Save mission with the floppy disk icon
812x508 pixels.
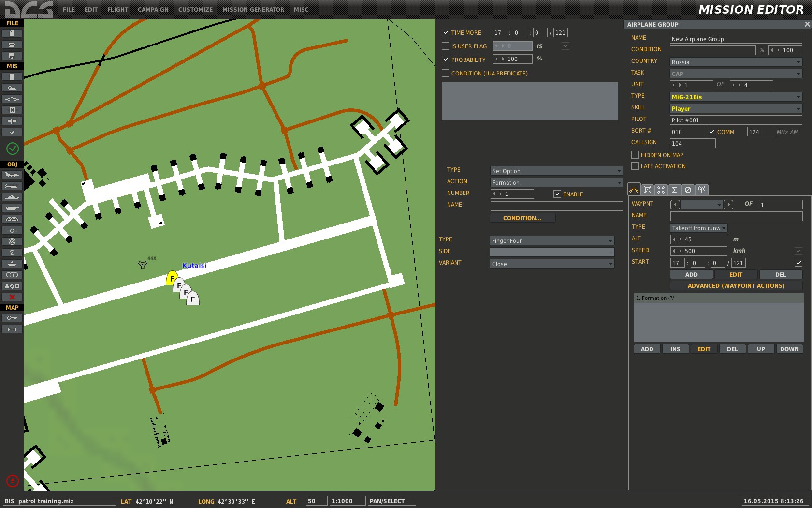point(12,56)
